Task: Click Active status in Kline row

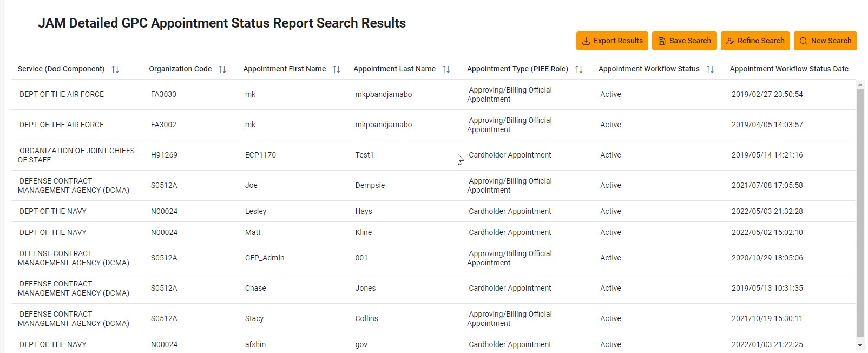Action: [610, 232]
